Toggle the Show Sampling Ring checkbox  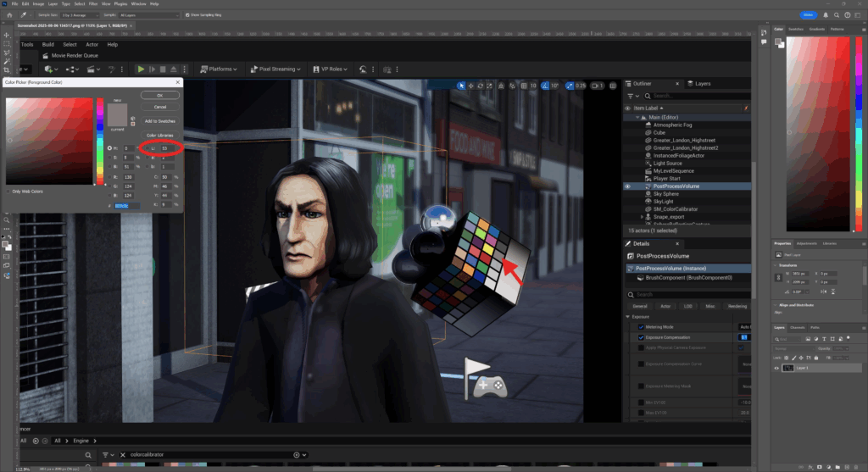click(186, 15)
